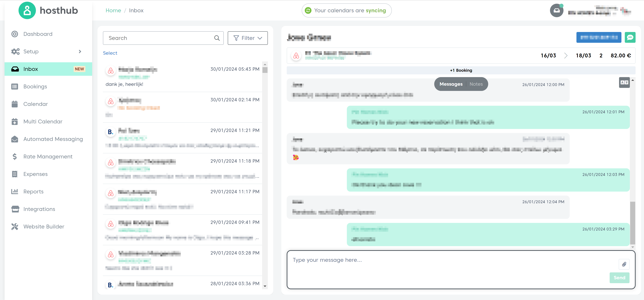Click the Select link above conversations
This screenshot has width=644, height=300.
click(x=110, y=53)
